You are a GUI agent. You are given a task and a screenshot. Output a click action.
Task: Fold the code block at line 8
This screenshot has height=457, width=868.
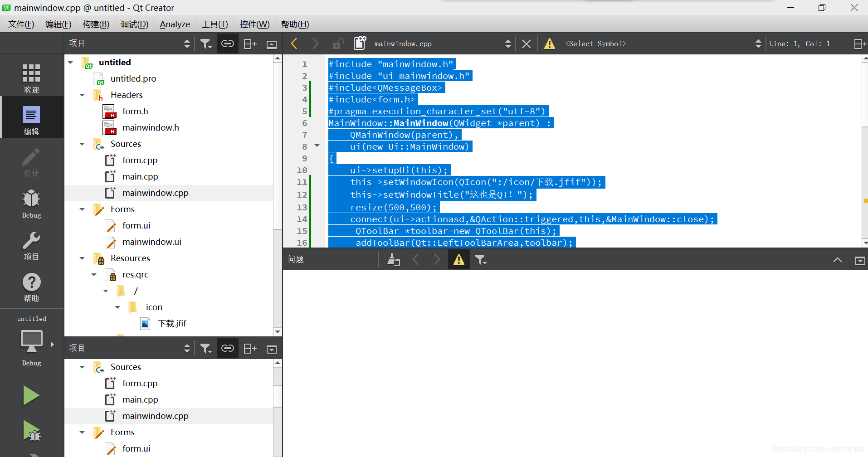coord(317,146)
